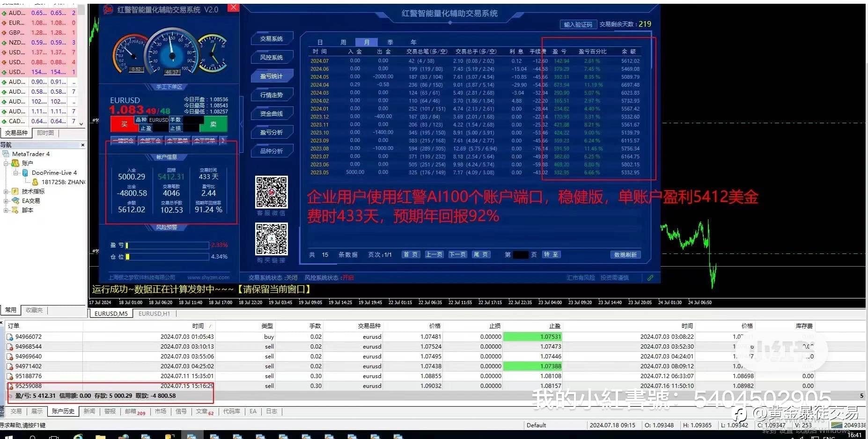Switch statistics to 季 (quarter) view

point(390,42)
